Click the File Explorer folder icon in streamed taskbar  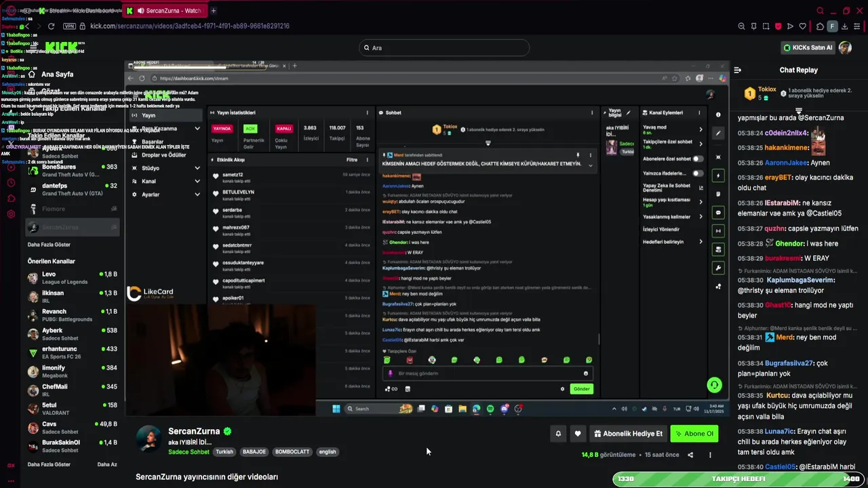pyautogui.click(x=462, y=409)
